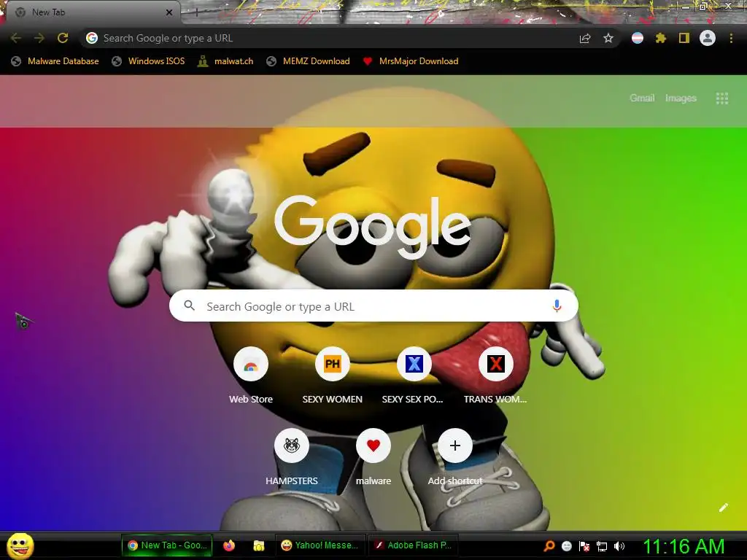Customize this page with pencil icon
The width and height of the screenshot is (747, 560).
coord(723,507)
